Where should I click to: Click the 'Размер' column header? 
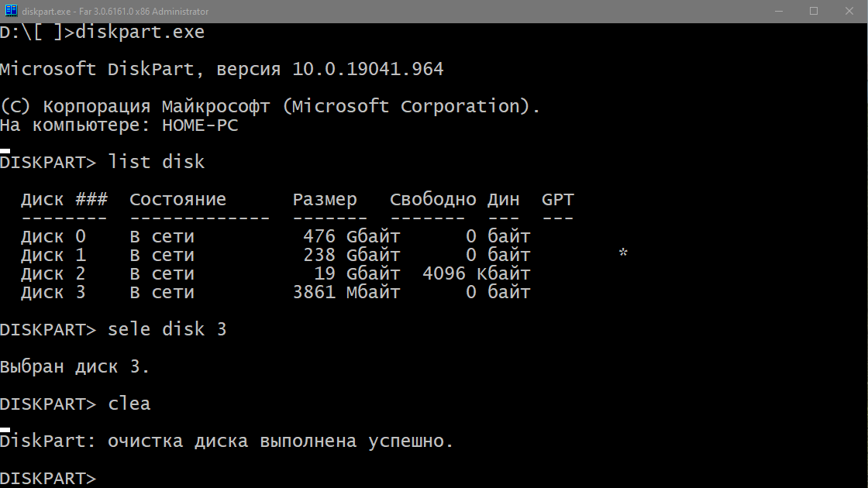[x=325, y=199]
